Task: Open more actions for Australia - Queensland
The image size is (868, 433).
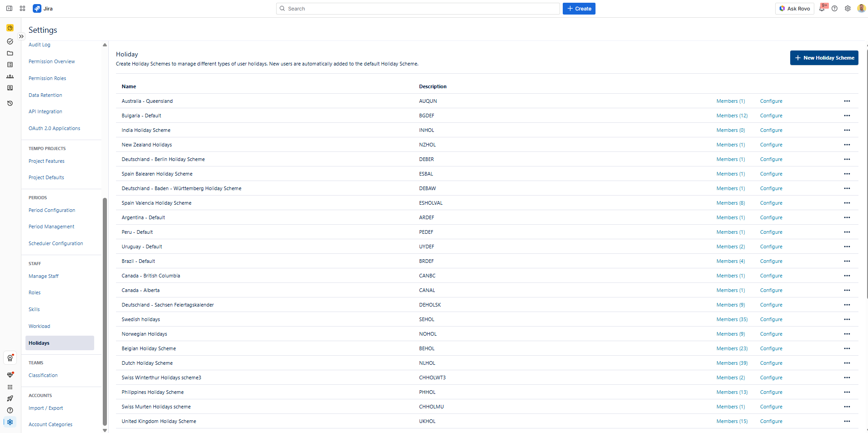Action: 847,101
